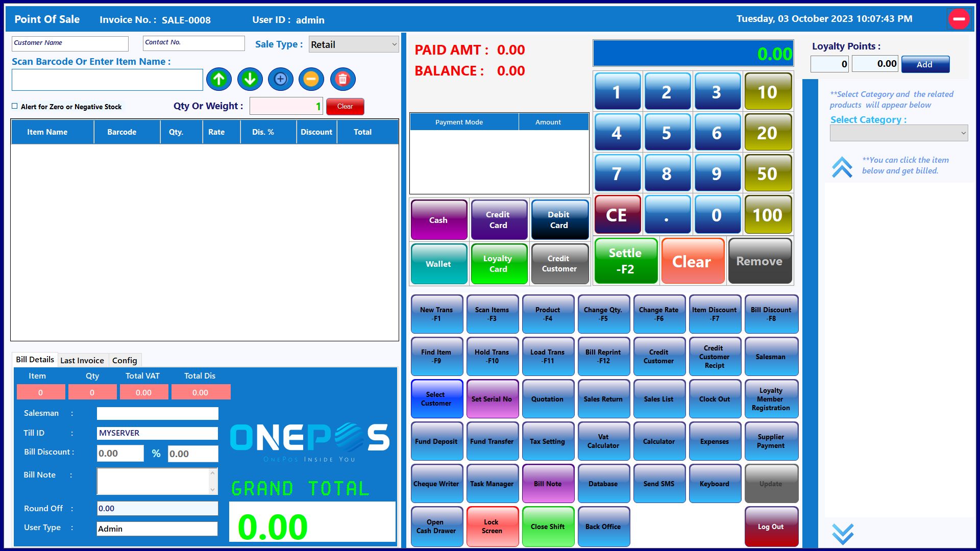Click the double chevron up icon
This screenshot has height=551, width=980.
pos(842,167)
